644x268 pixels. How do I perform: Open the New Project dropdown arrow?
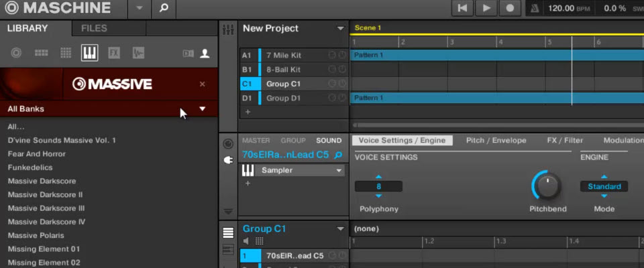(340, 29)
